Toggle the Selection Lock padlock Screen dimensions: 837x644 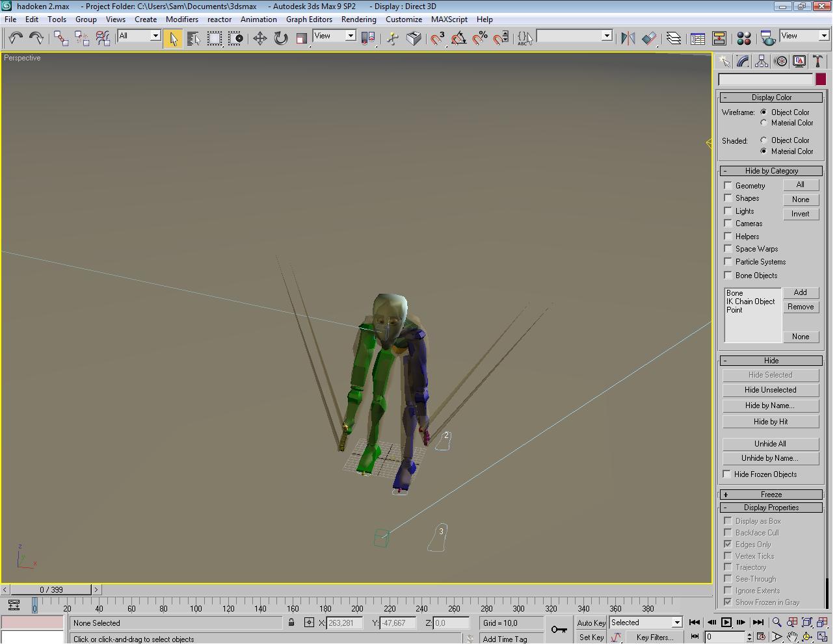(x=291, y=623)
